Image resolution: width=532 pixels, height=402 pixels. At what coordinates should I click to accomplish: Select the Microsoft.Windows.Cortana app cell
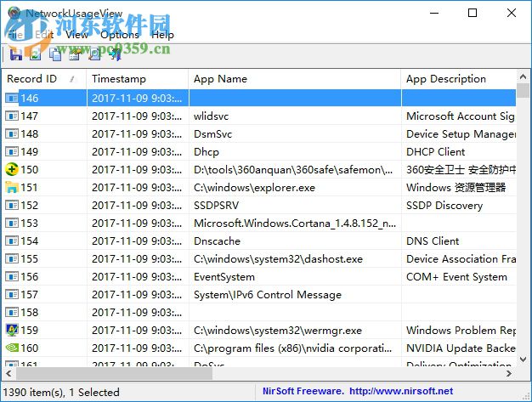click(295, 224)
